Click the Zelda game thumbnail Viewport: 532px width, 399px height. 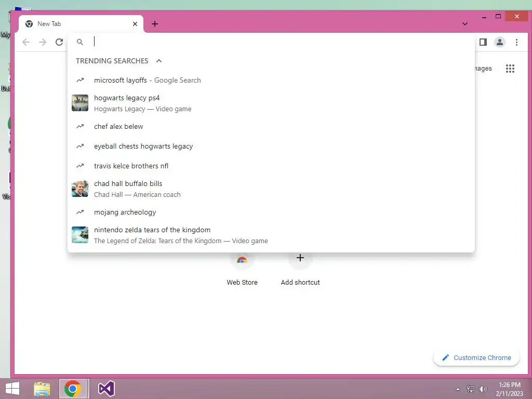[x=80, y=235]
